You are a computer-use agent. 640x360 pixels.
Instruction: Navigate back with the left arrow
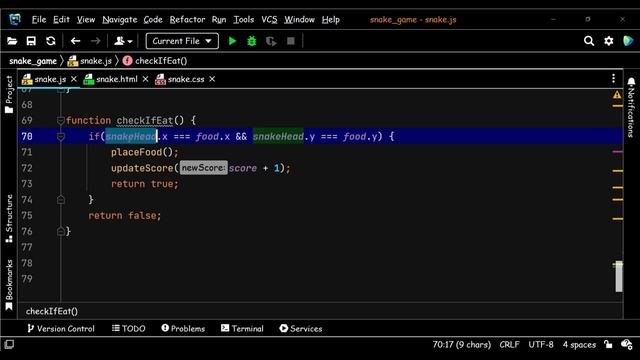click(76, 41)
